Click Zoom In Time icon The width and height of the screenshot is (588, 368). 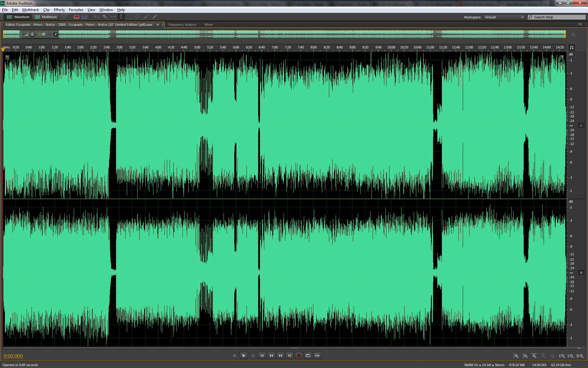tap(534, 356)
